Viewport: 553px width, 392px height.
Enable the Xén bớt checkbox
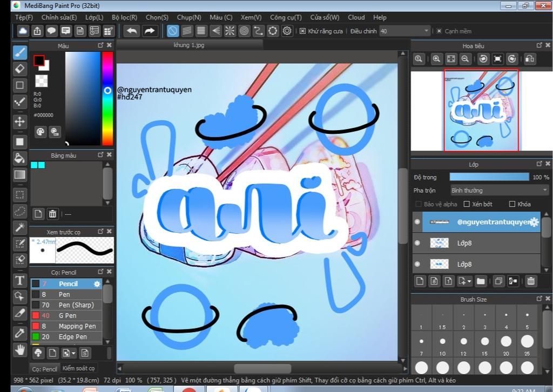tap(467, 204)
